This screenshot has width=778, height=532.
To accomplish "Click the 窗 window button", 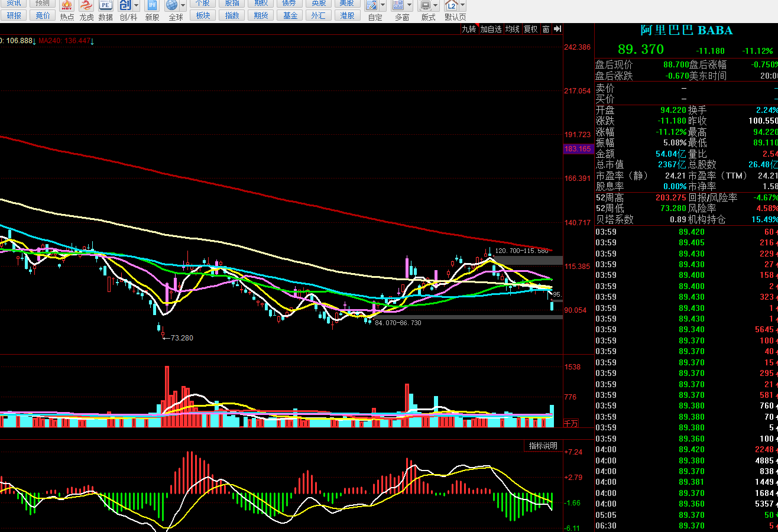I will [x=546, y=29].
